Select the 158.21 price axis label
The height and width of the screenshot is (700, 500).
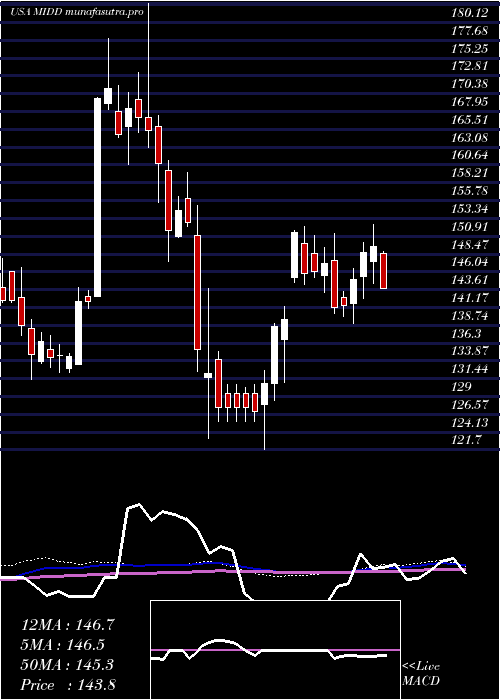[470, 173]
